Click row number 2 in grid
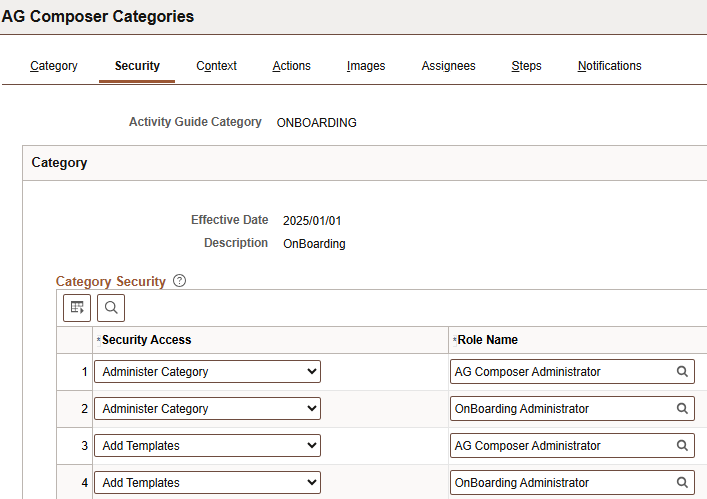This screenshot has width=707, height=499. [84, 409]
